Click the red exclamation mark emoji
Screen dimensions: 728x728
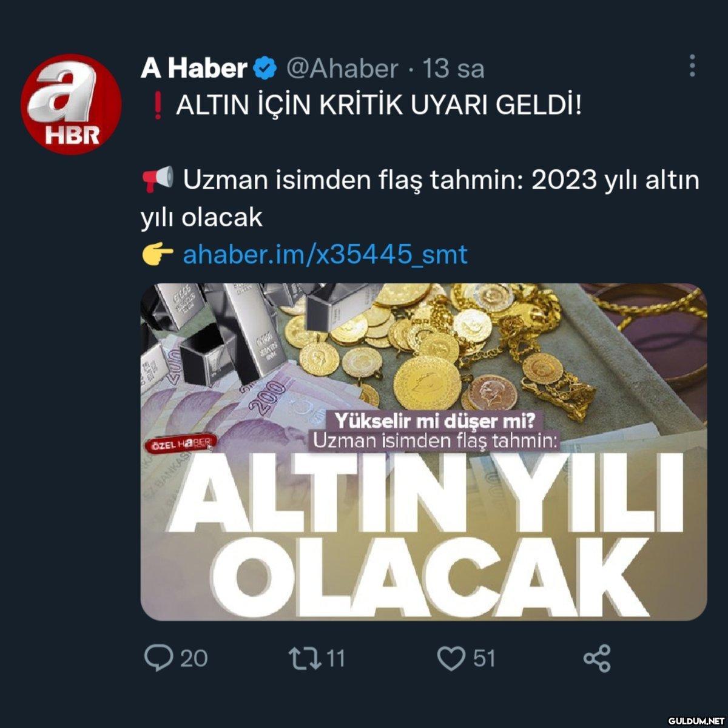pyautogui.click(x=158, y=107)
